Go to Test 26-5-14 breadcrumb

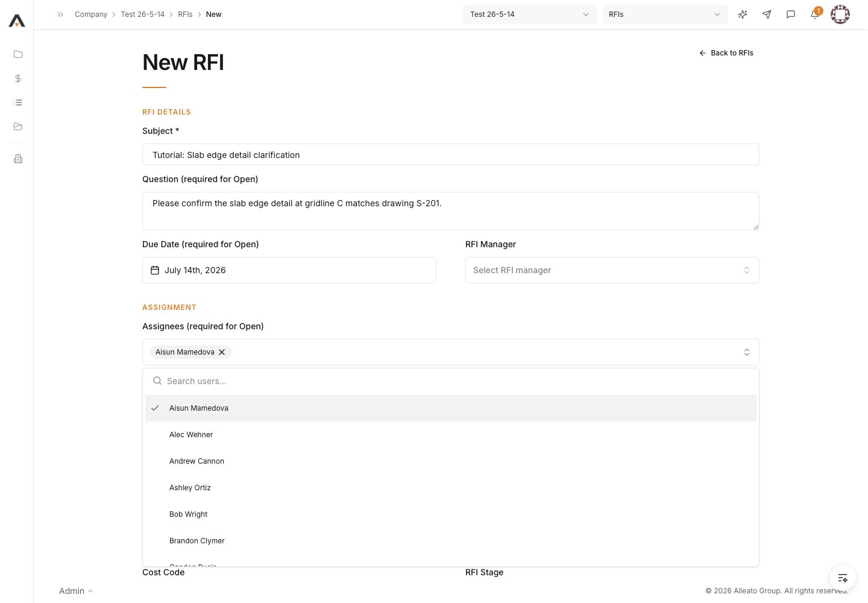click(x=142, y=14)
